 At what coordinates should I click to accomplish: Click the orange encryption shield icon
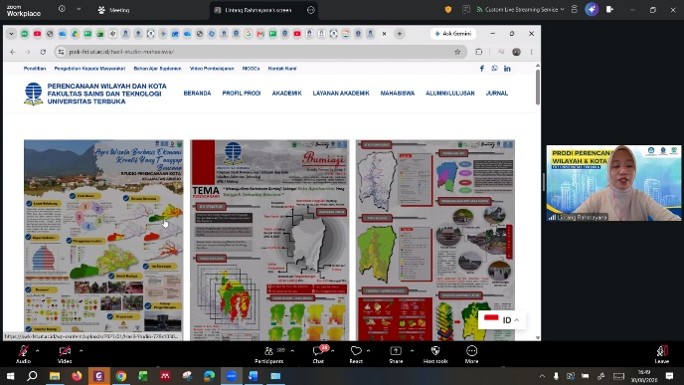[448, 10]
